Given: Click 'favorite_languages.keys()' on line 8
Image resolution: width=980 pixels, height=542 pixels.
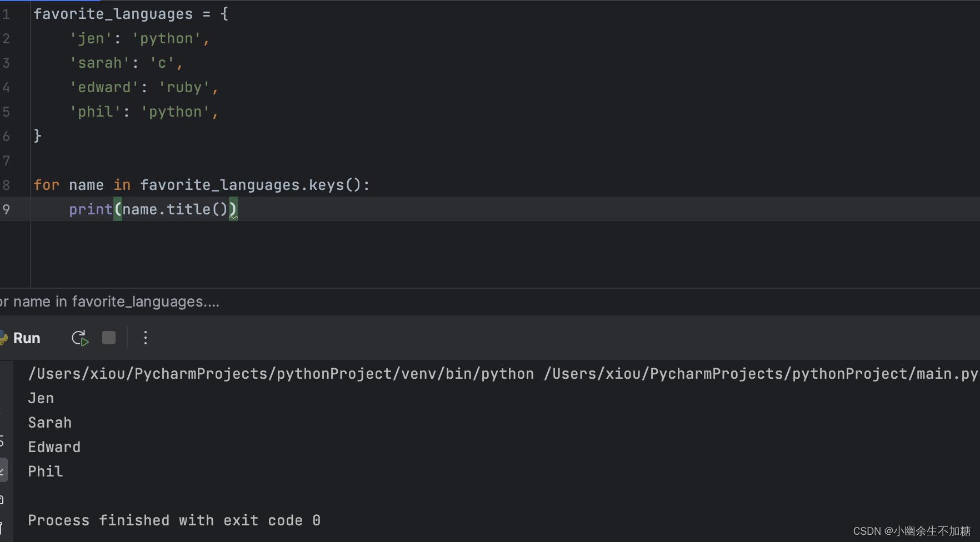Looking at the screenshot, I should 251,185.
